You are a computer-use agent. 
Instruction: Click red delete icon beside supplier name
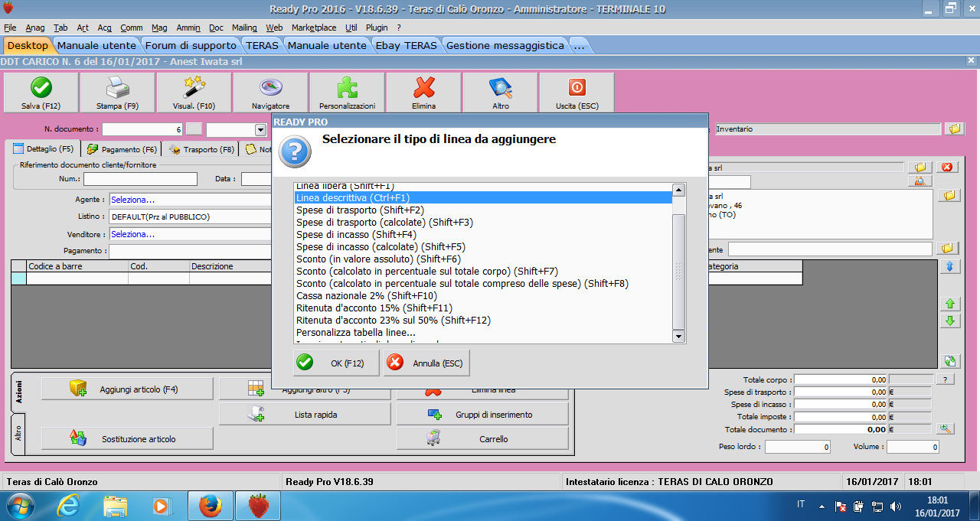tap(946, 167)
